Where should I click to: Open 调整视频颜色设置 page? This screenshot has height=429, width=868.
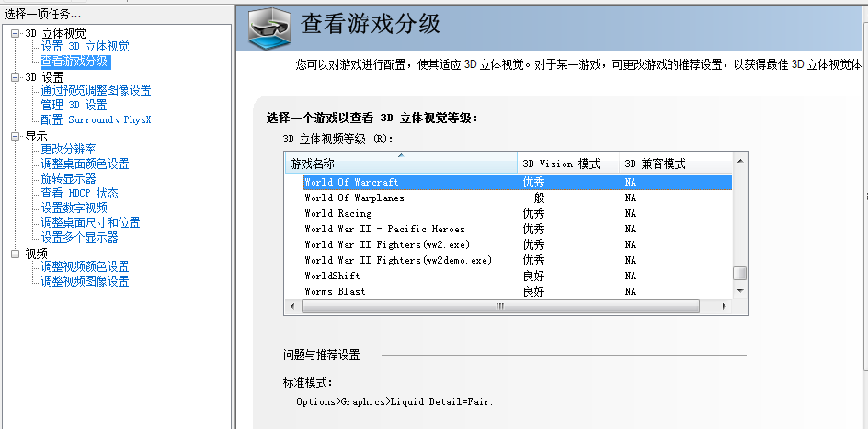[x=85, y=267]
